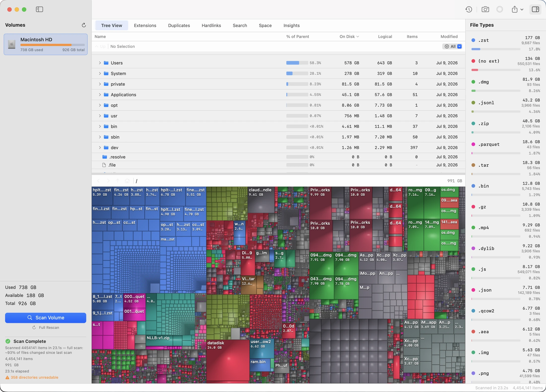This screenshot has height=392, width=546.
Task: Click the Scan Volume button
Action: (46, 318)
